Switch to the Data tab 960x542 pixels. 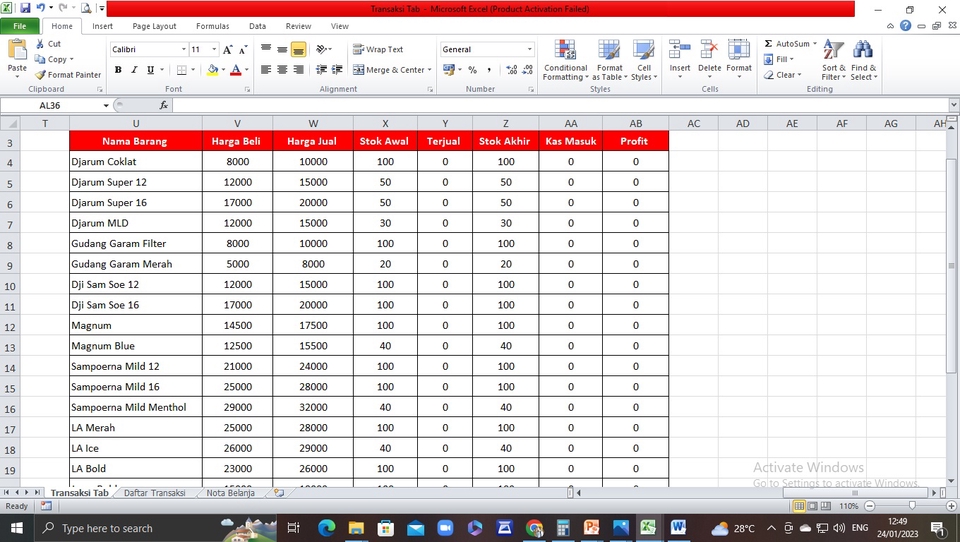(257, 26)
